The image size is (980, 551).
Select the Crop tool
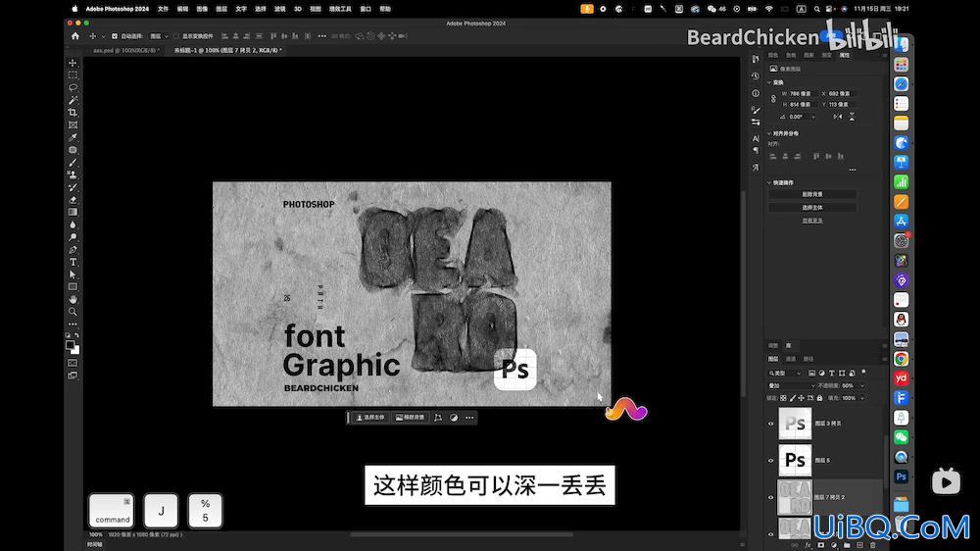[x=73, y=113]
